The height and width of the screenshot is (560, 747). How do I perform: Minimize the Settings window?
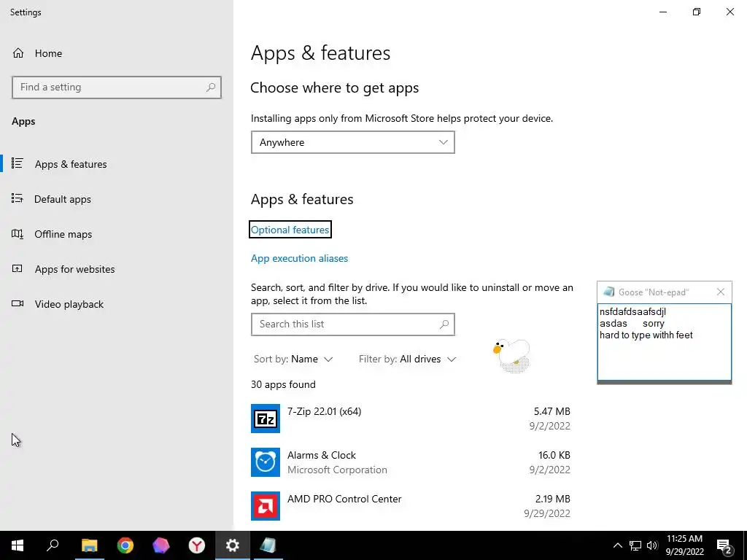[663, 12]
